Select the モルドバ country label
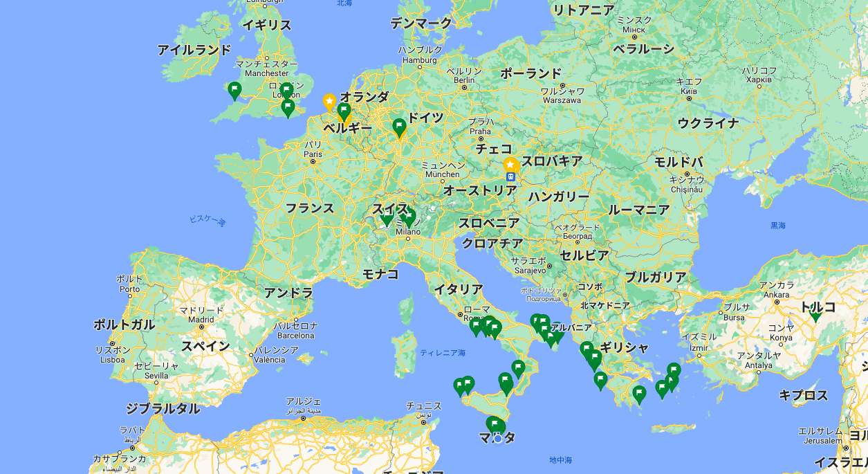The height and width of the screenshot is (474, 868). coord(678,162)
